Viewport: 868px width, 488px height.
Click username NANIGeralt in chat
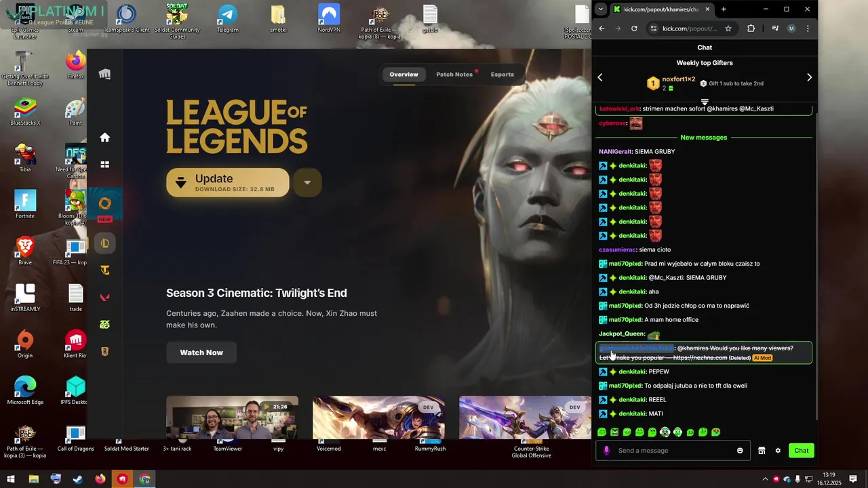[615, 152]
